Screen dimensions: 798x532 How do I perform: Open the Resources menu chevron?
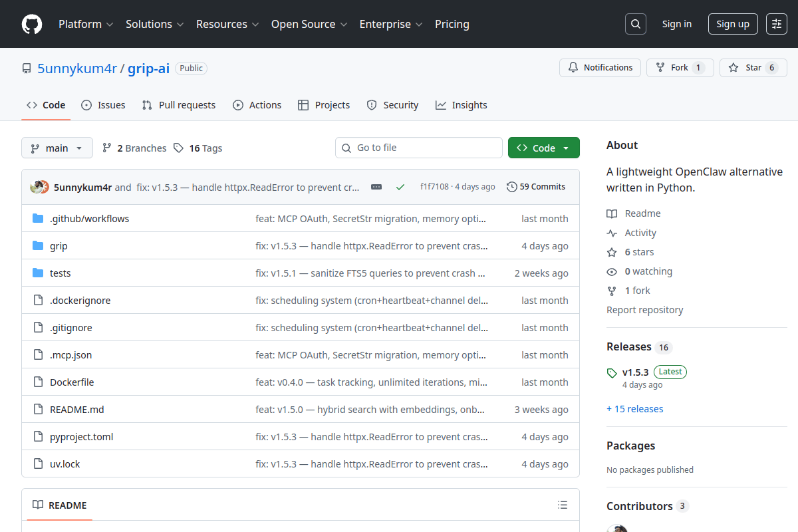tap(257, 24)
